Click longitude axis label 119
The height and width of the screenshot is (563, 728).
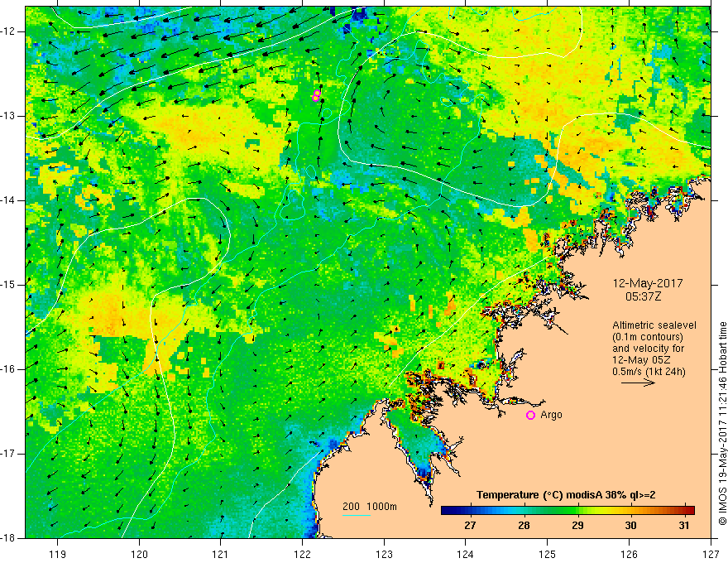[58, 554]
